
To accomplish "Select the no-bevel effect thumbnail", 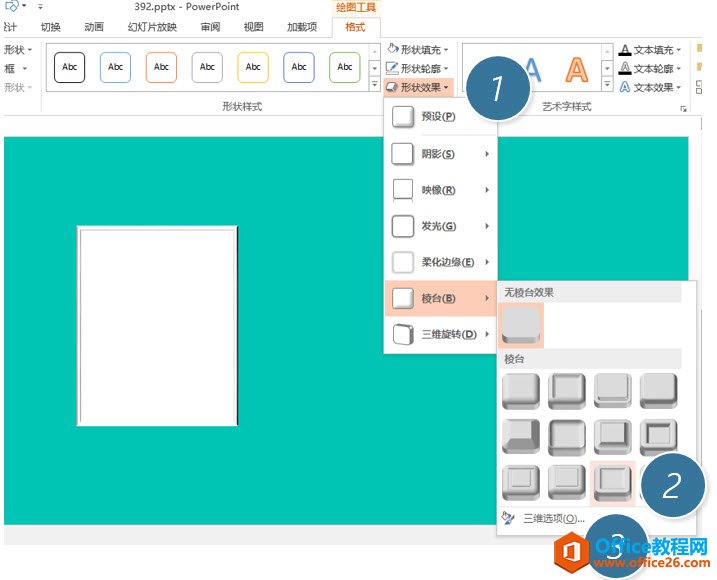I will [x=520, y=325].
